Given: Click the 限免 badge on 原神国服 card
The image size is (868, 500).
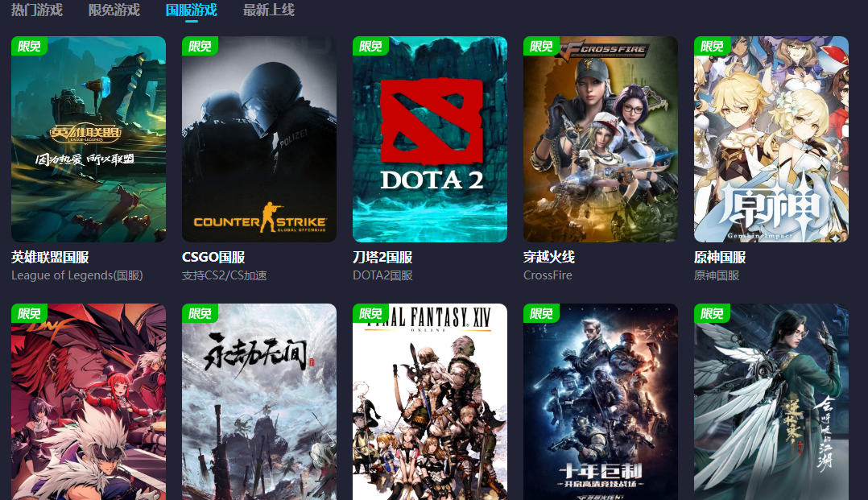Looking at the screenshot, I should coord(712,46).
